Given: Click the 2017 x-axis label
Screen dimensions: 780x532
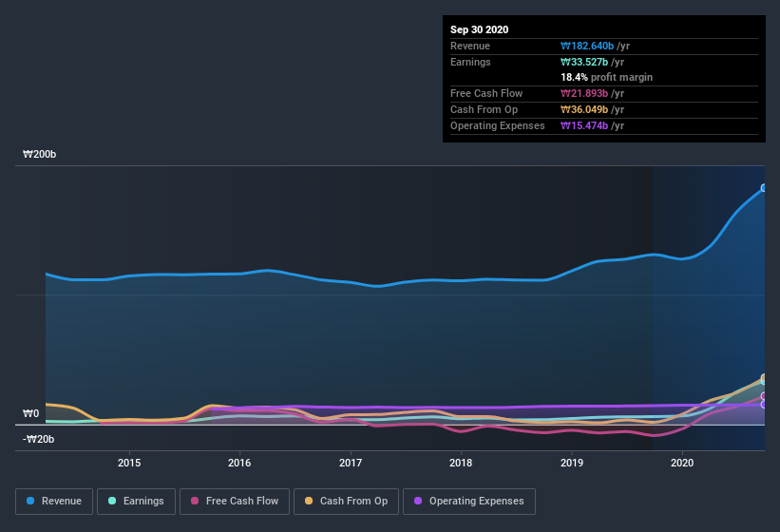Looking at the screenshot, I should [351, 463].
